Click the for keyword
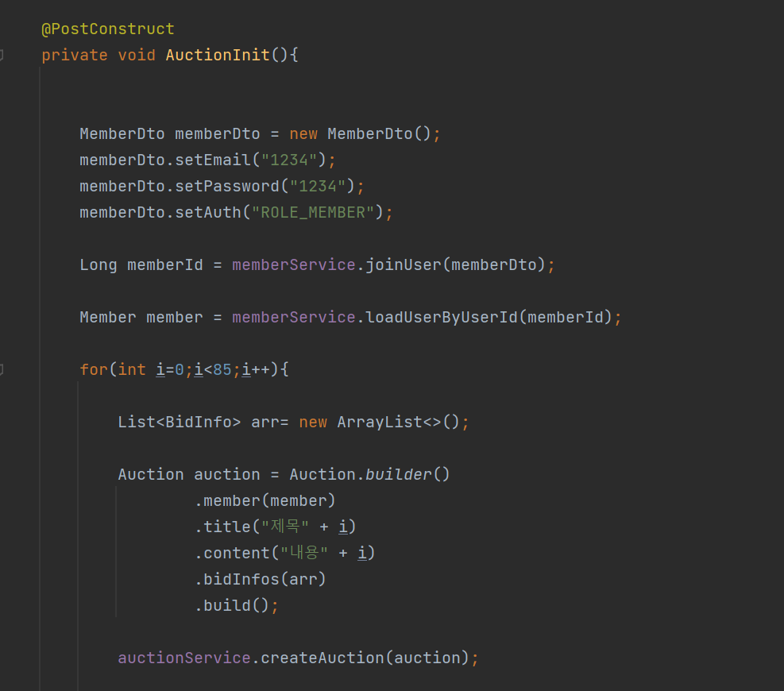Image resolution: width=784 pixels, height=691 pixels. point(94,369)
